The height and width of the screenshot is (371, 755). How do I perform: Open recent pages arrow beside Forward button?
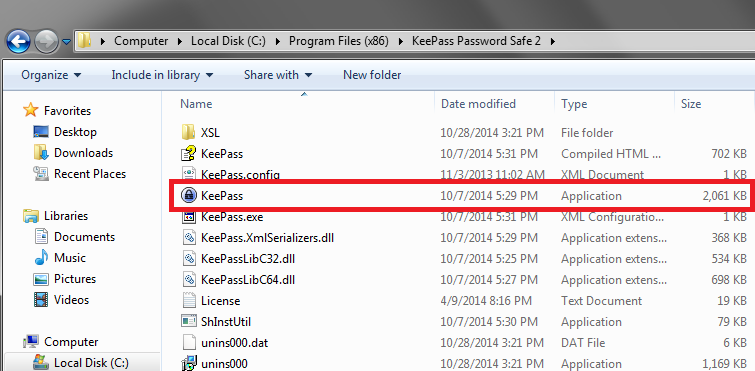pos(67,42)
